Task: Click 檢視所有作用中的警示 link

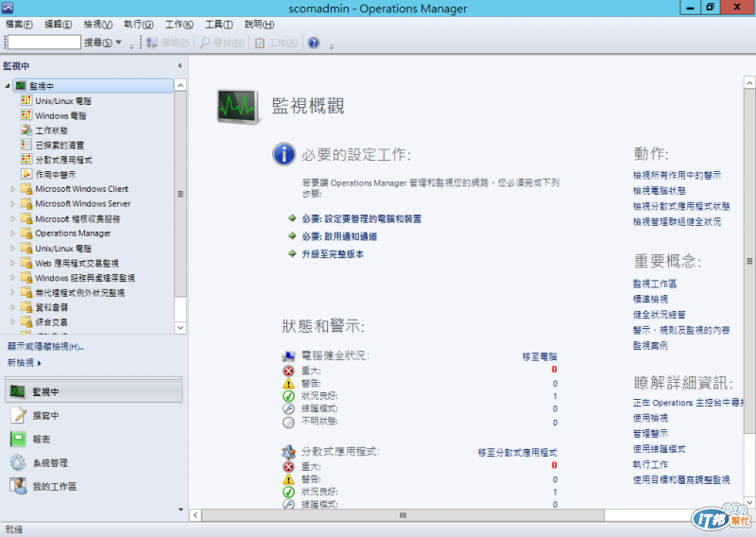Action: click(x=677, y=175)
